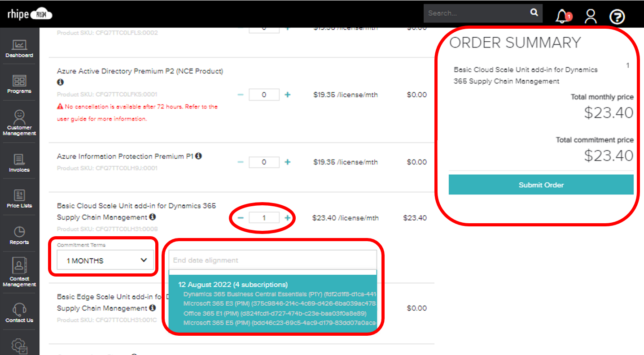The width and height of the screenshot is (644, 355).
Task: Decrease Azure Information Protection P1 quantity
Action: click(x=241, y=162)
